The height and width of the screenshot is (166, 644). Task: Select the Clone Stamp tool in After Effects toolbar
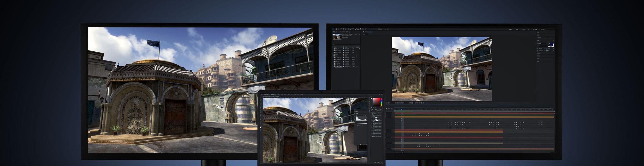tap(358, 29)
